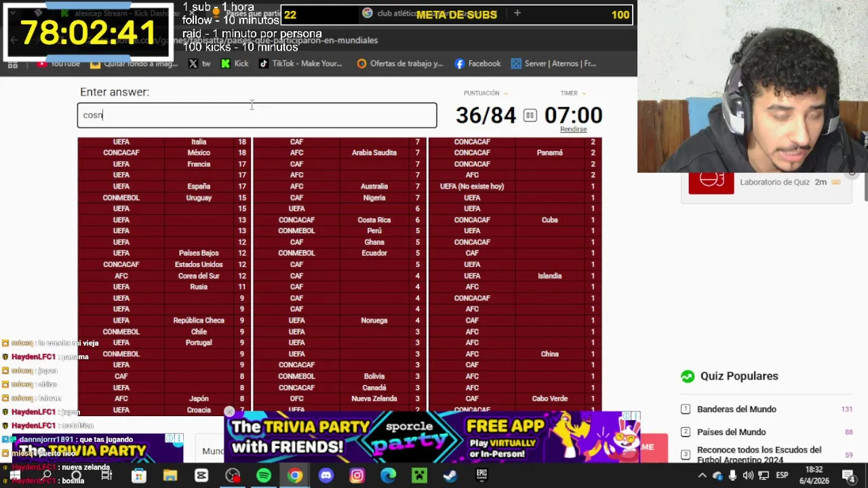Open the TIMER dropdown

573,94
